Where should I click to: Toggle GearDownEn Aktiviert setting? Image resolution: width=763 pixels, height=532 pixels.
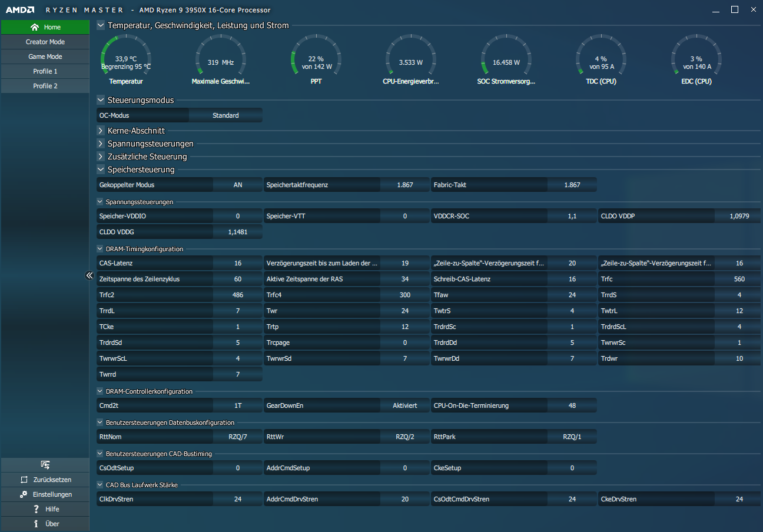click(405, 405)
